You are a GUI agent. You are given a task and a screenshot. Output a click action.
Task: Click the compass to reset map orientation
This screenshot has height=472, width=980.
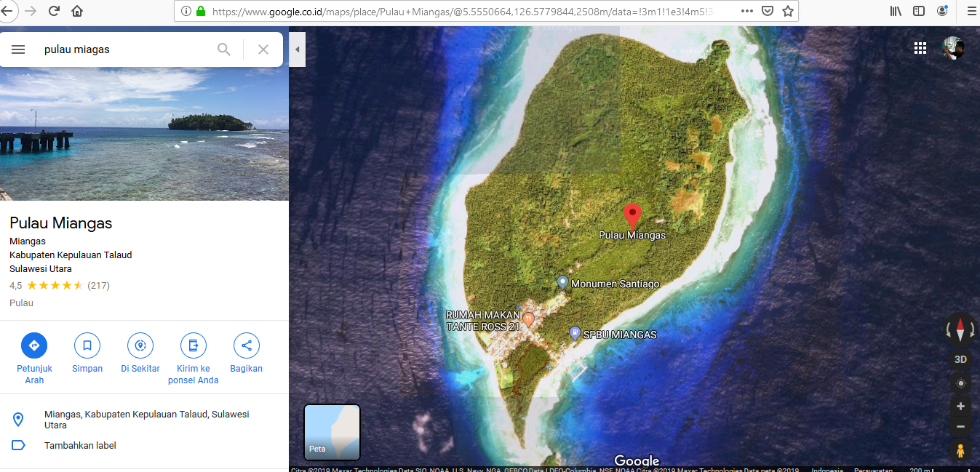(x=960, y=329)
